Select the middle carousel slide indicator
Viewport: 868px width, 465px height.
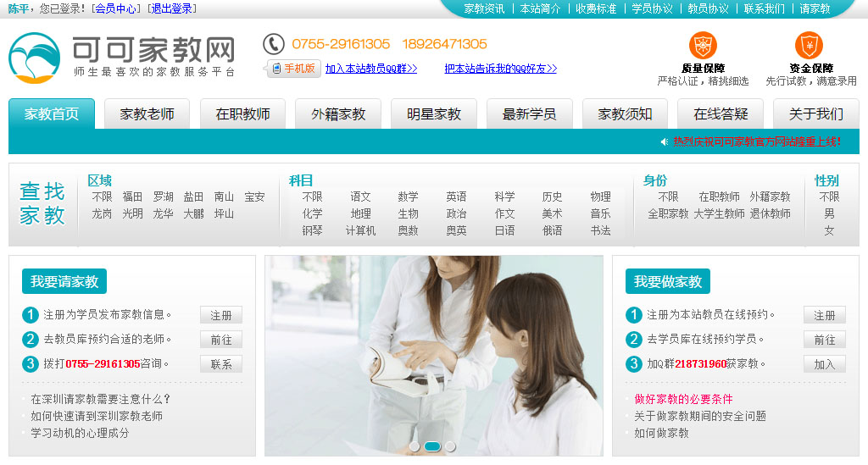tap(432, 446)
